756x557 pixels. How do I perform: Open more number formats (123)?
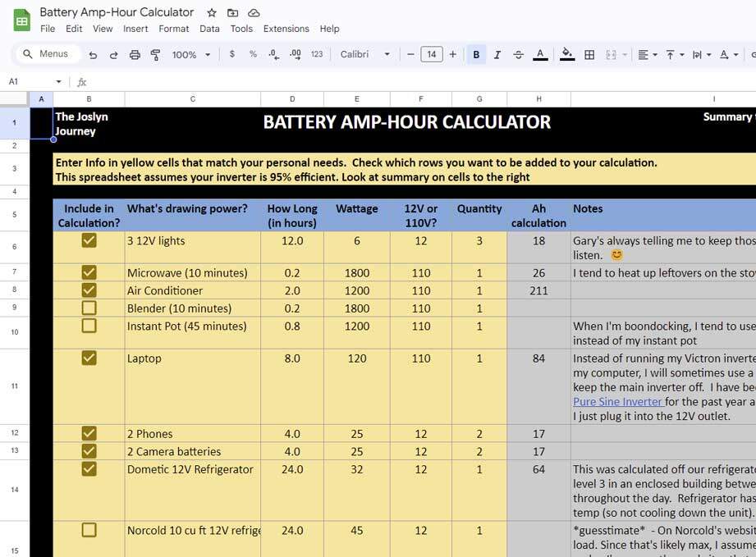coord(317,54)
